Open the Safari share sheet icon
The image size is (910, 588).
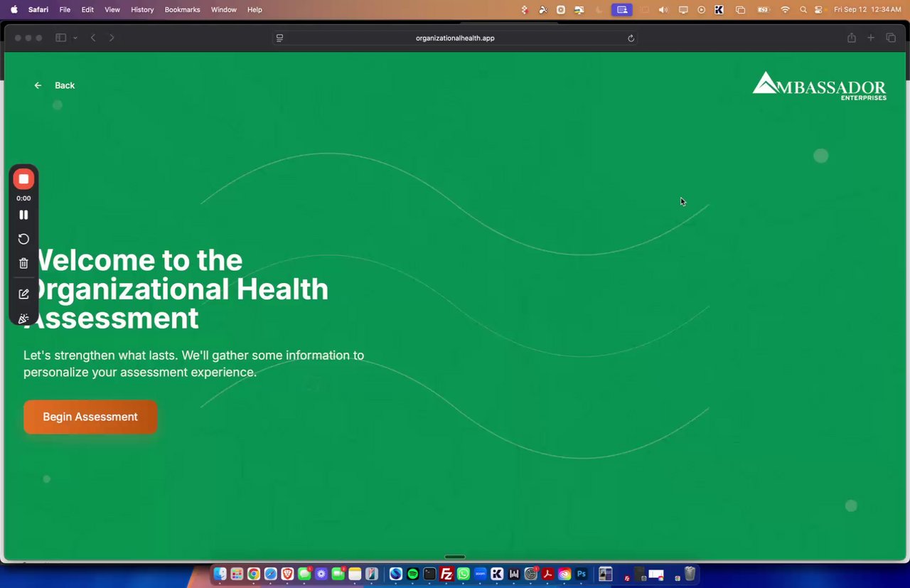[x=851, y=38]
